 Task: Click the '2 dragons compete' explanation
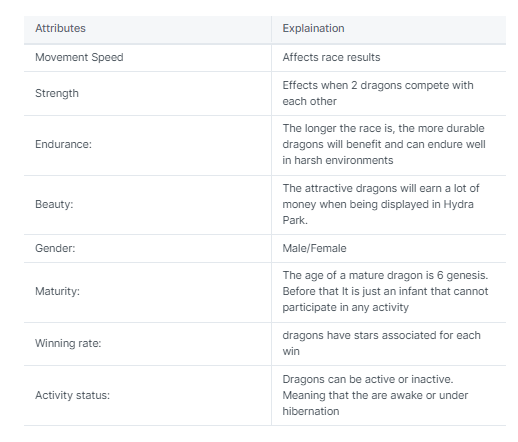coord(378,93)
